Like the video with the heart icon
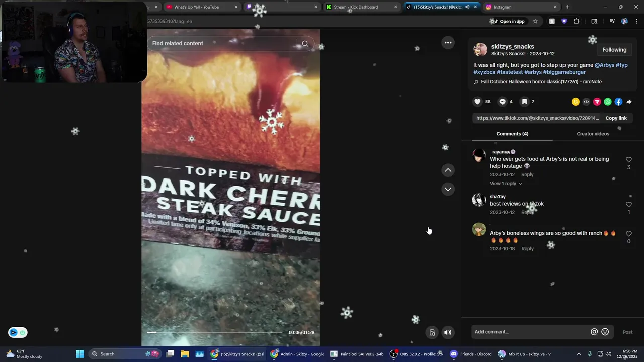The image size is (644, 362). [477, 102]
